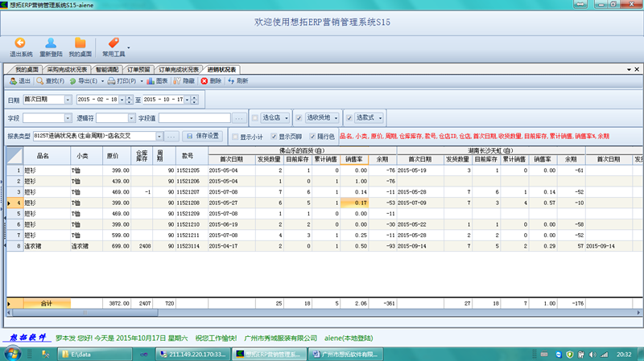Toggle the 隔行色 checkbox
Screen dimensions: 644x361
click(x=312, y=136)
